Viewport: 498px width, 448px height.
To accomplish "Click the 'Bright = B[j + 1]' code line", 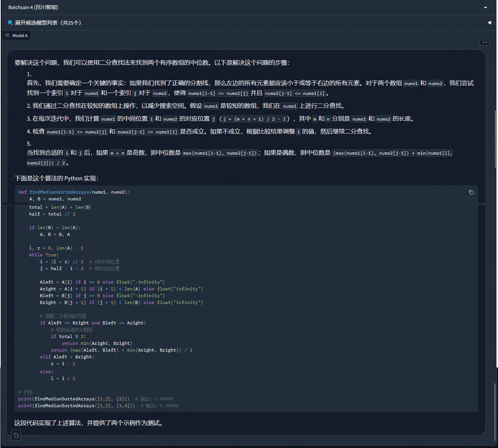I will pyautogui.click(x=121, y=302).
